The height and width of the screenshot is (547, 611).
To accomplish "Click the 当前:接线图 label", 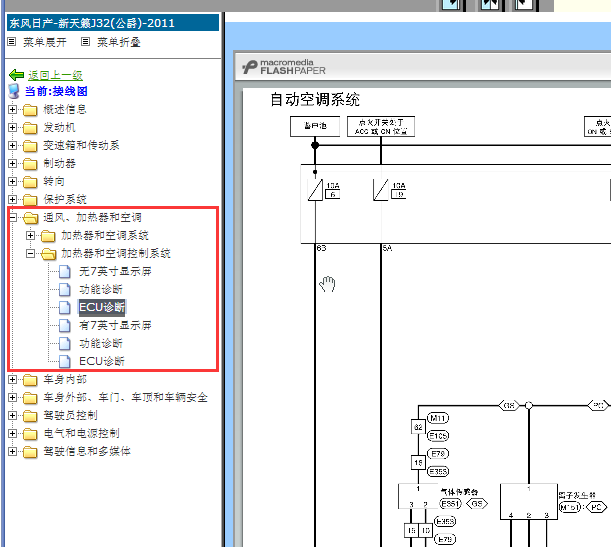I will [x=56, y=91].
